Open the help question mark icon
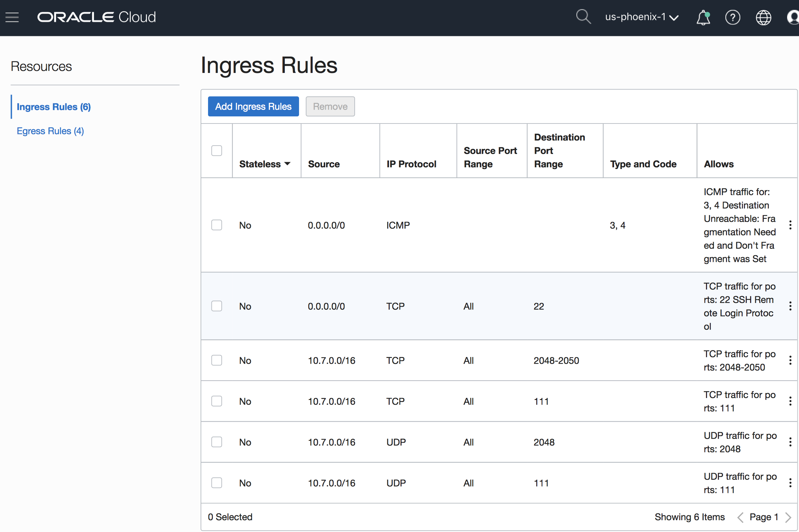The image size is (799, 532). (x=732, y=17)
